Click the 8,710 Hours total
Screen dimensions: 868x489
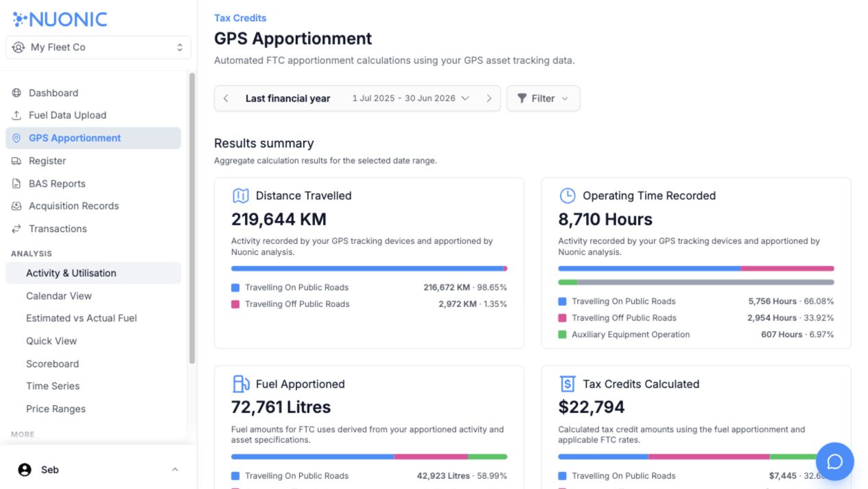605,219
